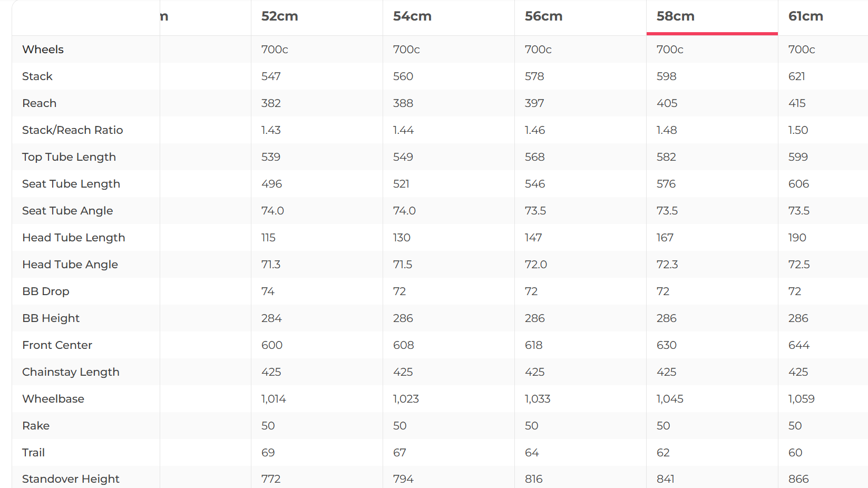Click the Seat Tube Angle row label

coord(67,211)
